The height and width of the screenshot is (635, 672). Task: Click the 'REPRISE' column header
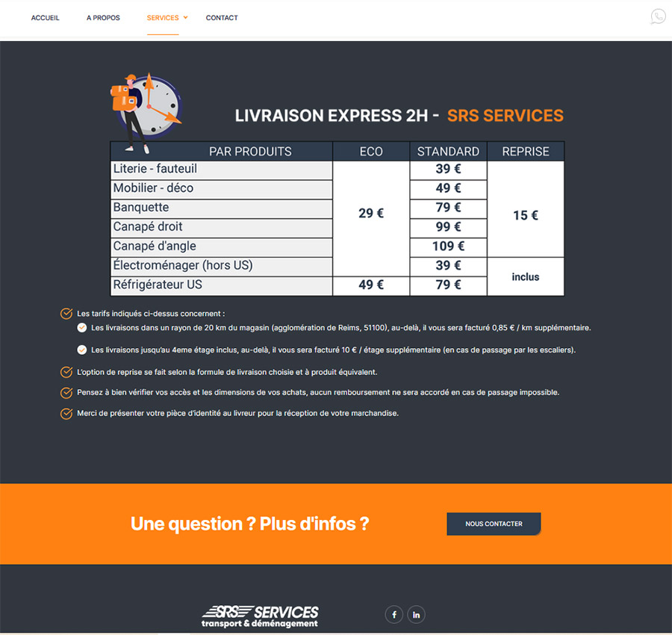(526, 152)
